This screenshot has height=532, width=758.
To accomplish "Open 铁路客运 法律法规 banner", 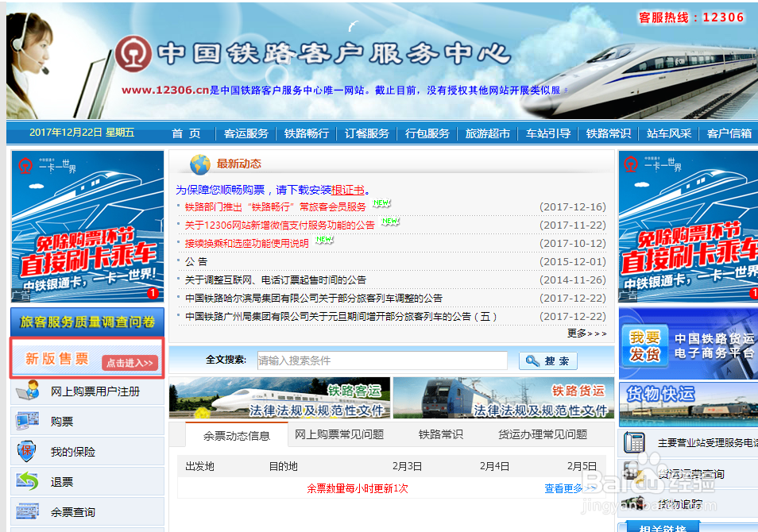I will coord(280,398).
